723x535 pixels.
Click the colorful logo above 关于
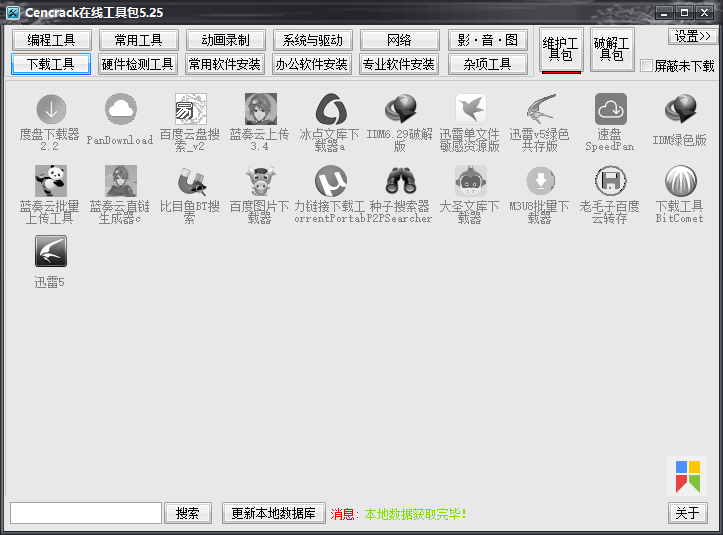687,476
